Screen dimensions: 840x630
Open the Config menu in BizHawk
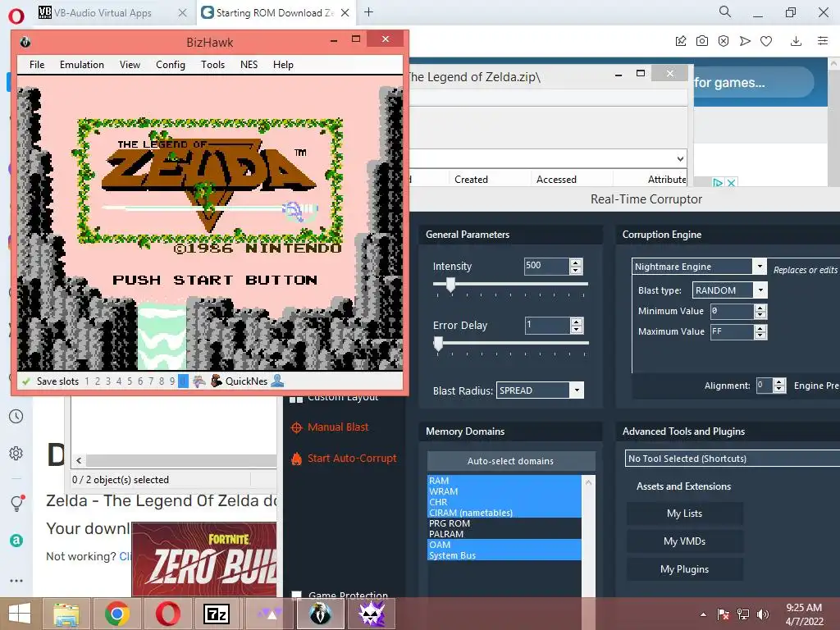tap(171, 65)
